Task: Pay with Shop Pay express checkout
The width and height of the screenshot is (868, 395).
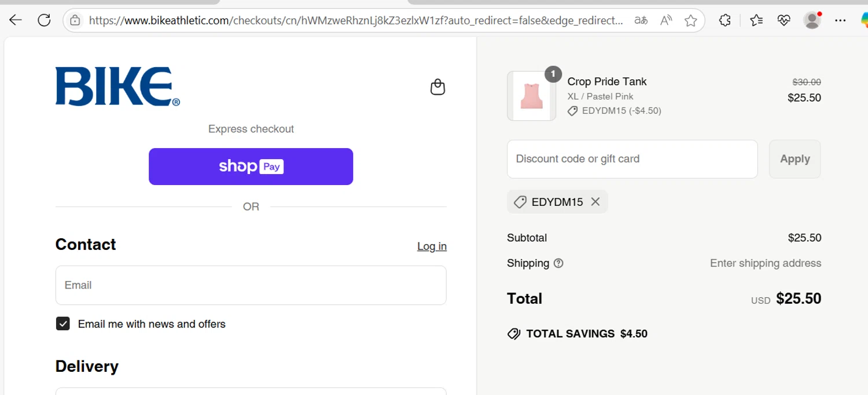Action: click(251, 167)
